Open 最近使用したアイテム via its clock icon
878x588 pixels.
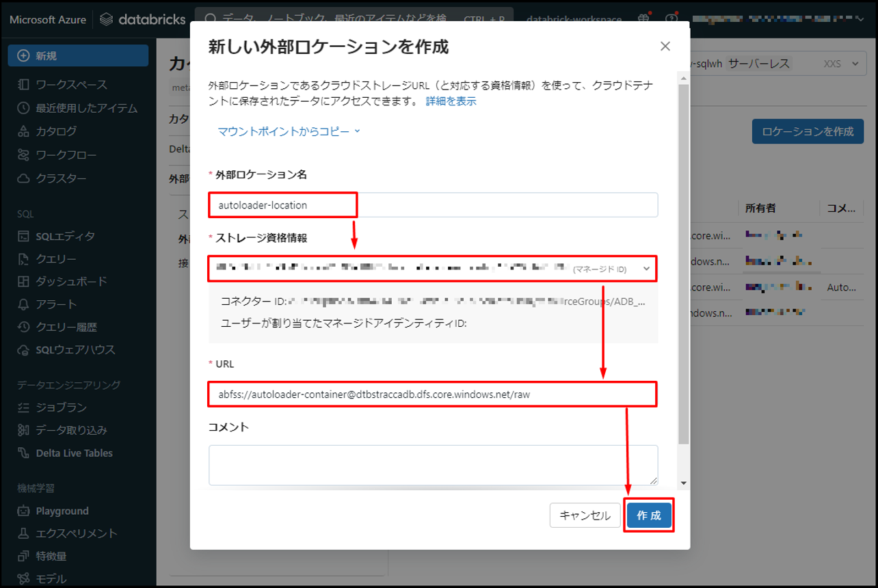click(x=24, y=108)
